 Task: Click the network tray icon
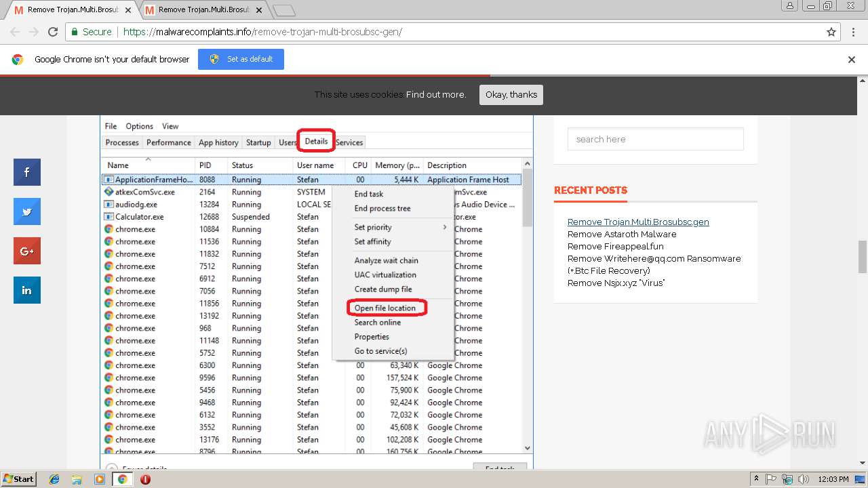click(788, 479)
